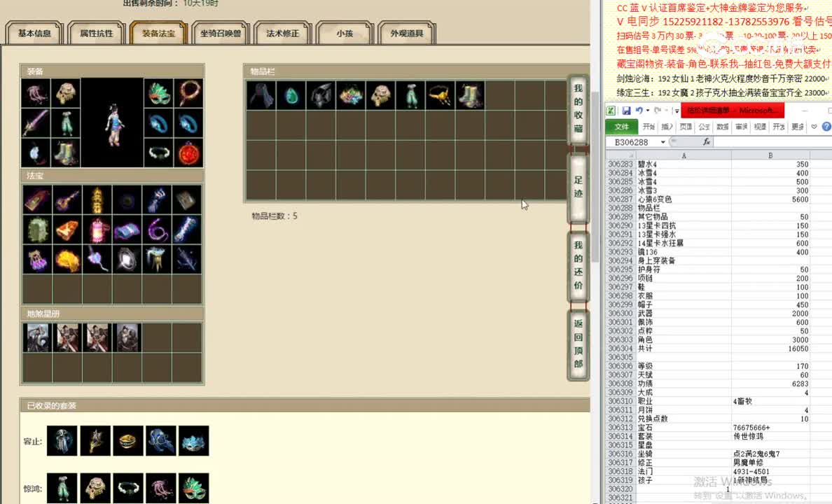
Task: Select the glowing lantern icon in the 法宝 panel
Action: 97,230
